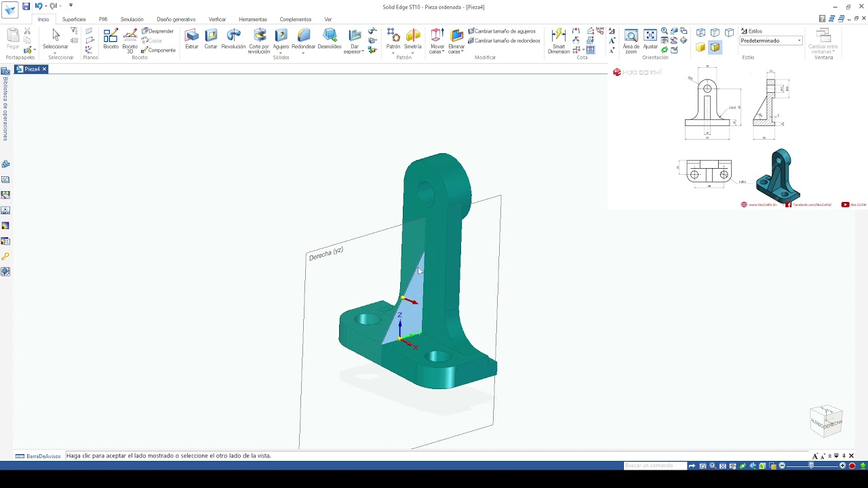Switch to the PMI tab

tap(103, 20)
